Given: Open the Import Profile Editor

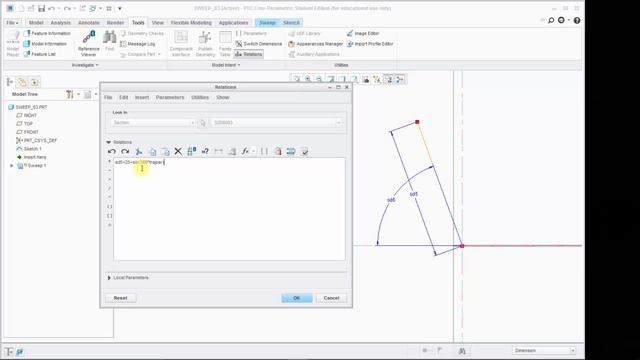Looking at the screenshot, I should (x=370, y=44).
